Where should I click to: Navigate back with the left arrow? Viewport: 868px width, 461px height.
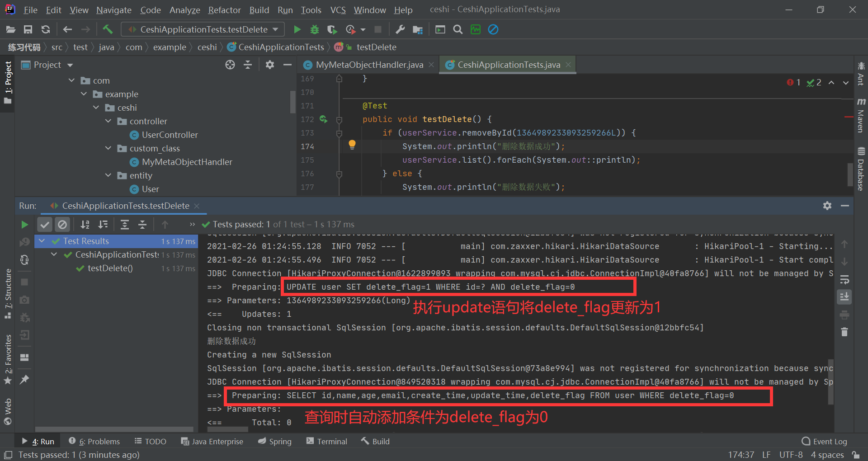68,29
